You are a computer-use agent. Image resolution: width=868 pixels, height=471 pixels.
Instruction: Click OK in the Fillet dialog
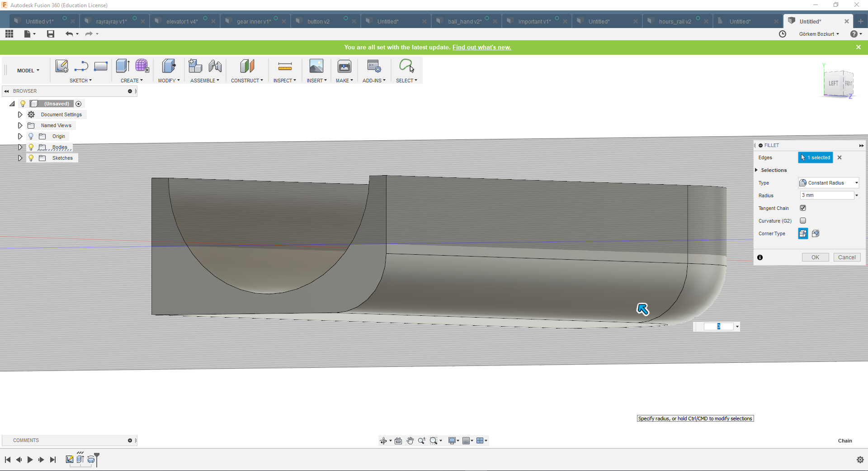pyautogui.click(x=815, y=257)
